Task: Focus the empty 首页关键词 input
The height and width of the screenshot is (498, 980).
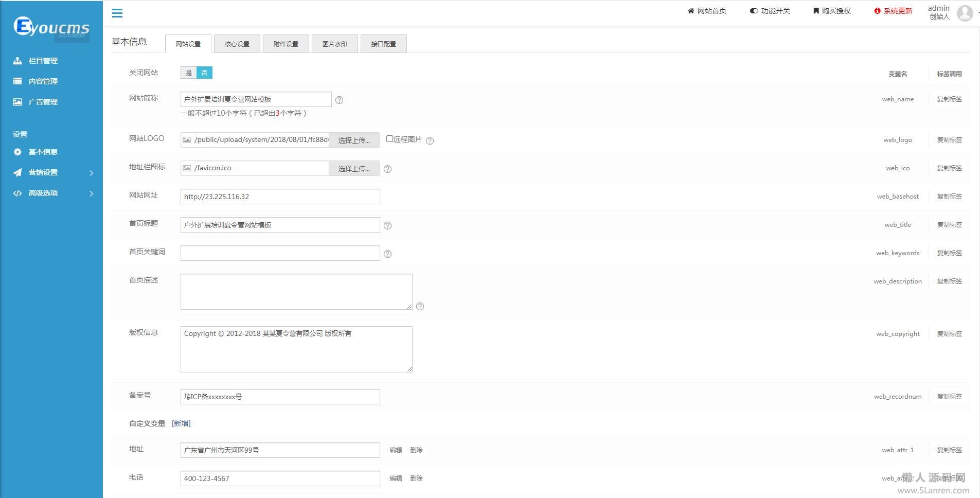Action: (280, 253)
